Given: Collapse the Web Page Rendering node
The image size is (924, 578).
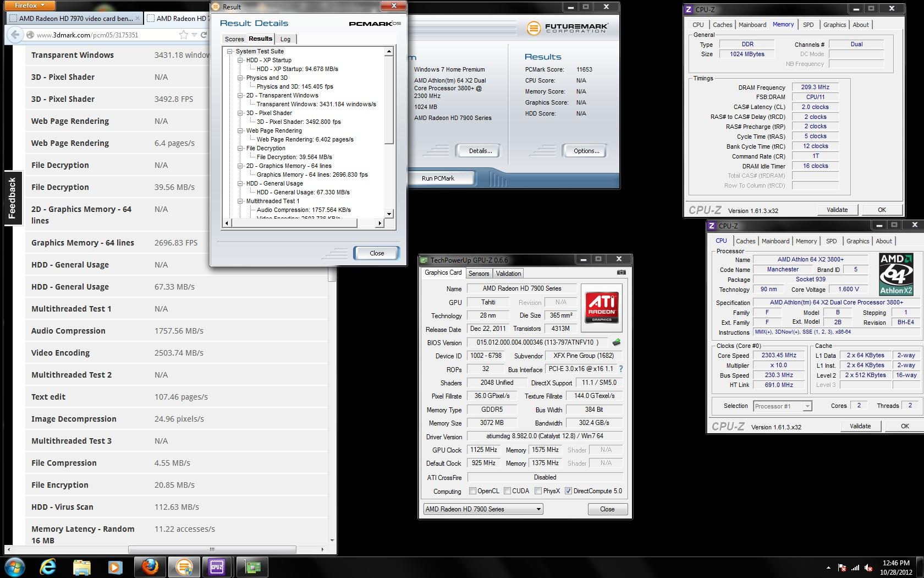Looking at the screenshot, I should click(x=240, y=130).
